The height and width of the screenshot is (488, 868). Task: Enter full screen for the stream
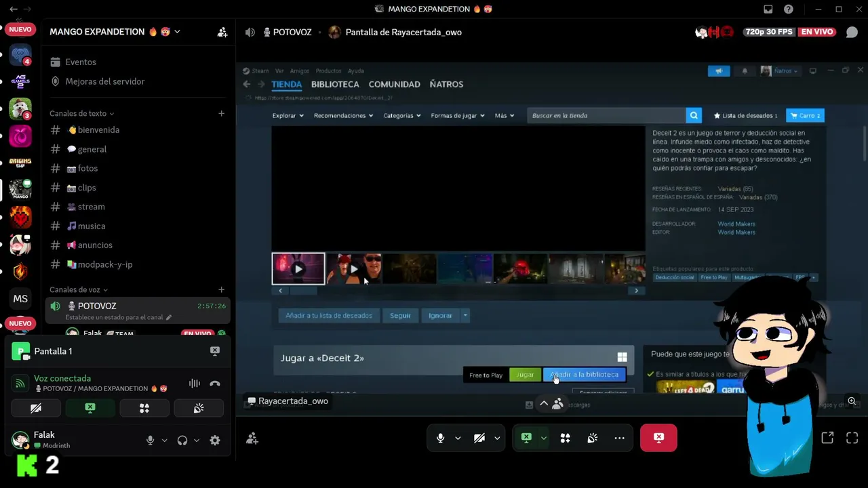pos(852,438)
